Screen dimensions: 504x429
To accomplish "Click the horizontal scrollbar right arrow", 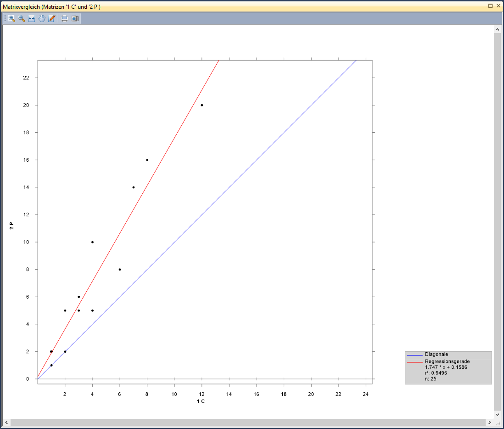I will (x=489, y=422).
